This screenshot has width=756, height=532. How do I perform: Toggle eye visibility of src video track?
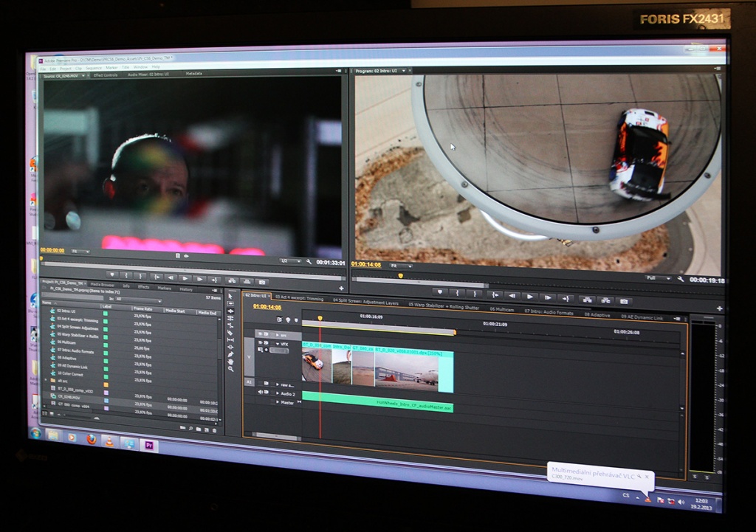(259, 334)
